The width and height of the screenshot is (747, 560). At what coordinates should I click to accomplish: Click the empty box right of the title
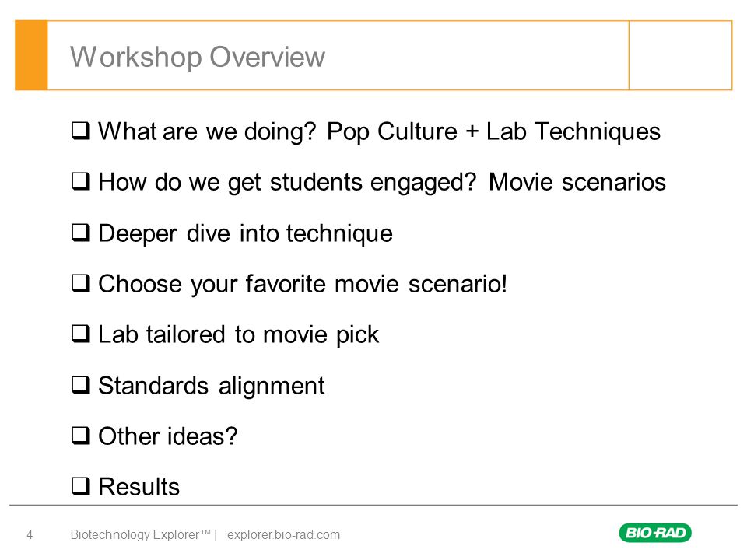680,55
